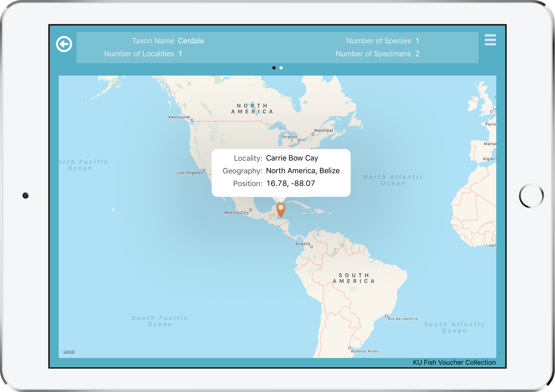555x392 pixels.
Task: Click the 'Number of Species' label
Action: coord(378,41)
